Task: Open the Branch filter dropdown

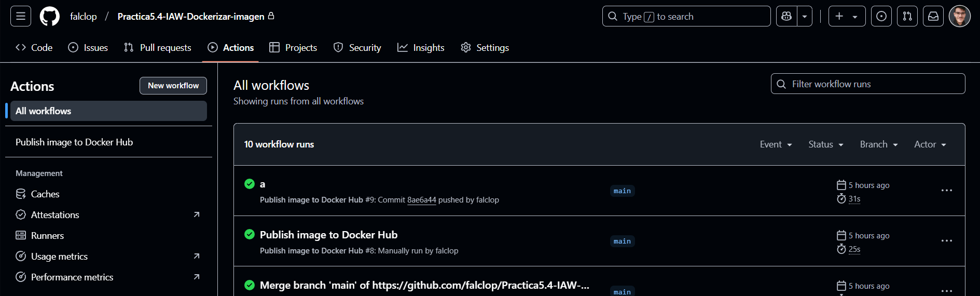Action: click(x=878, y=144)
